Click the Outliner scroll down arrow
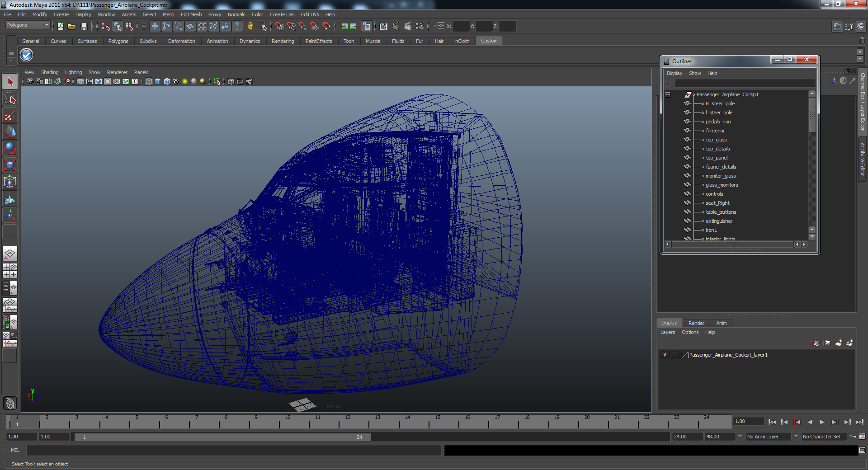 click(812, 237)
